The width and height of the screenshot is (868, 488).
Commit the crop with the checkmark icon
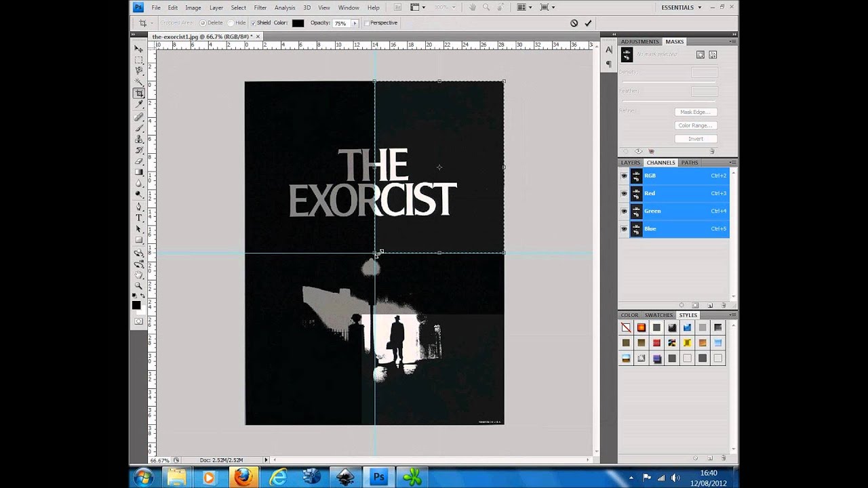pos(588,23)
